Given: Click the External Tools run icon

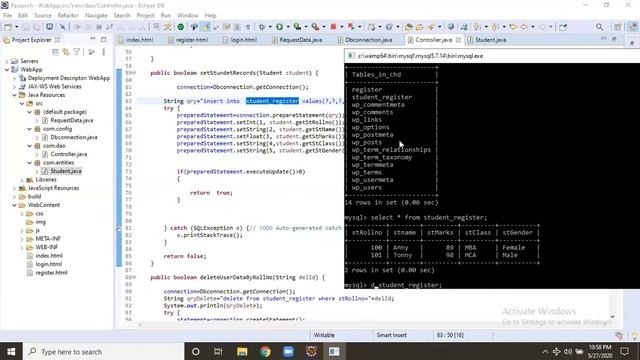Looking at the screenshot, I should (315, 27).
